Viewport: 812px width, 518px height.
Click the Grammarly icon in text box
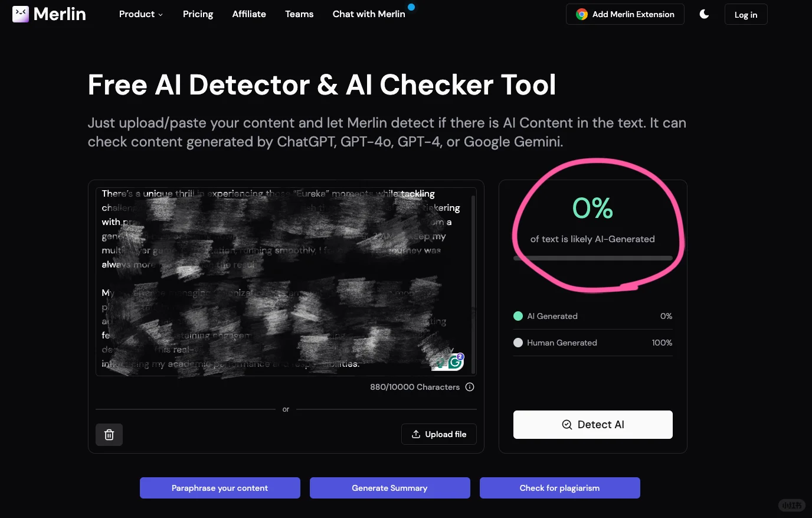(455, 361)
